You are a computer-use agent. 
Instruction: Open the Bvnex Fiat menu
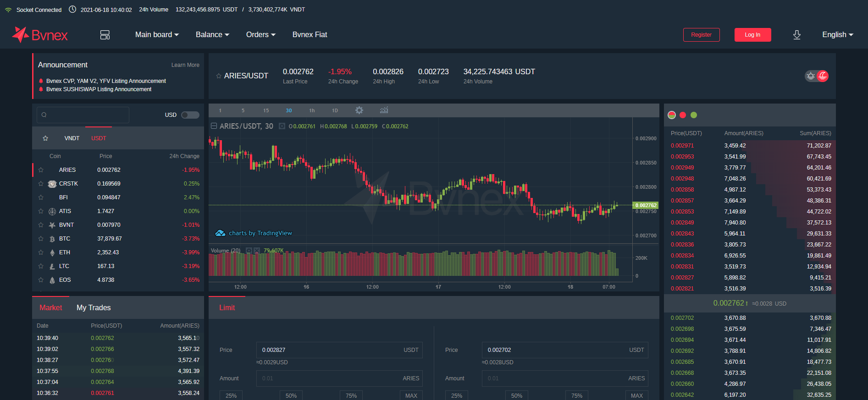pyautogui.click(x=310, y=35)
